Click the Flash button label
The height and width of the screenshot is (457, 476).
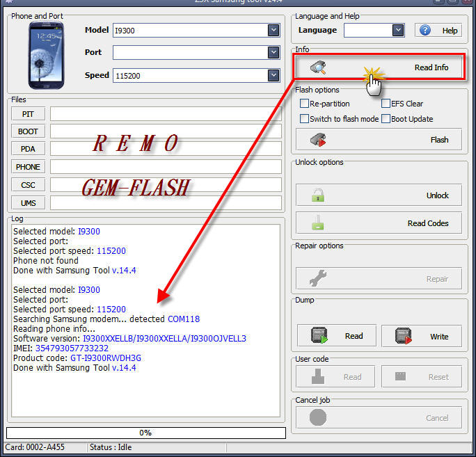(x=439, y=140)
